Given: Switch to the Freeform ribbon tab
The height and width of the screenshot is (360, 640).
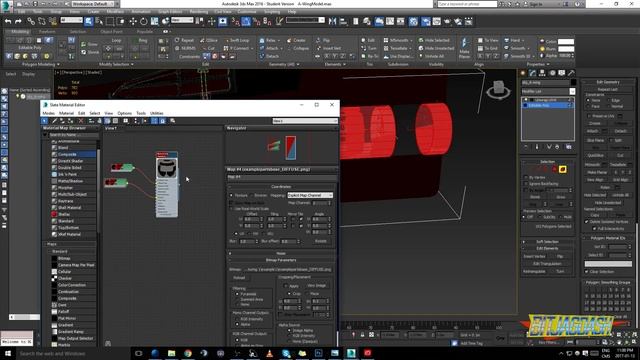Looking at the screenshot, I should (x=47, y=31).
